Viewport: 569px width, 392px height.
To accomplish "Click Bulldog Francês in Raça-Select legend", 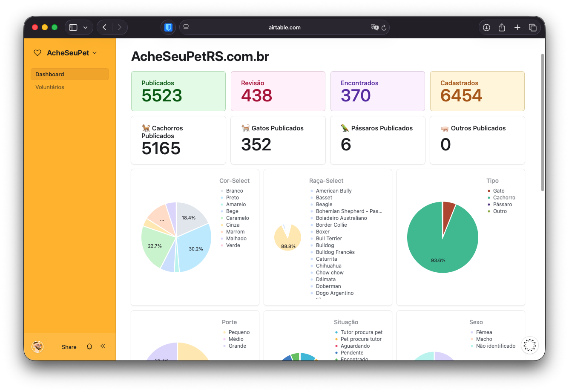I will click(335, 252).
